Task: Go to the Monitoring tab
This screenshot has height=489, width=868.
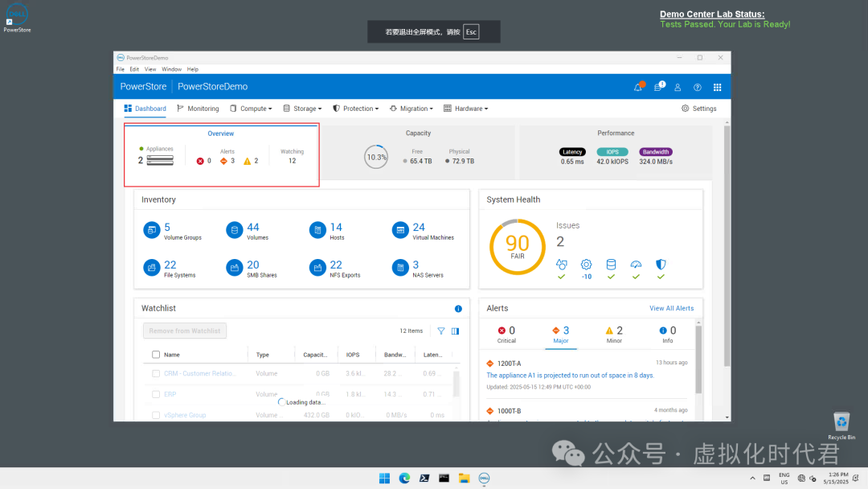Action: click(x=198, y=109)
